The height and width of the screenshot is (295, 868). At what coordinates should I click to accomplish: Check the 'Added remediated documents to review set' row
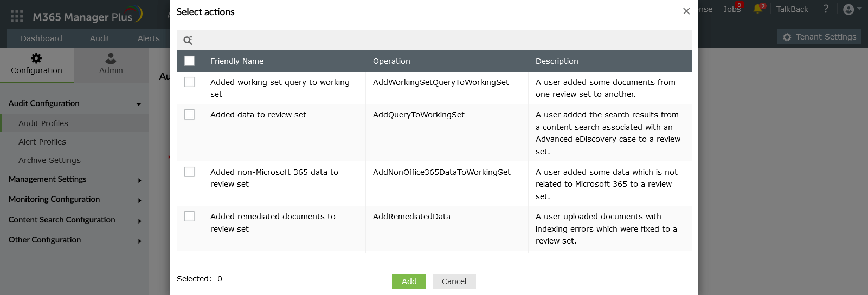pos(189,217)
